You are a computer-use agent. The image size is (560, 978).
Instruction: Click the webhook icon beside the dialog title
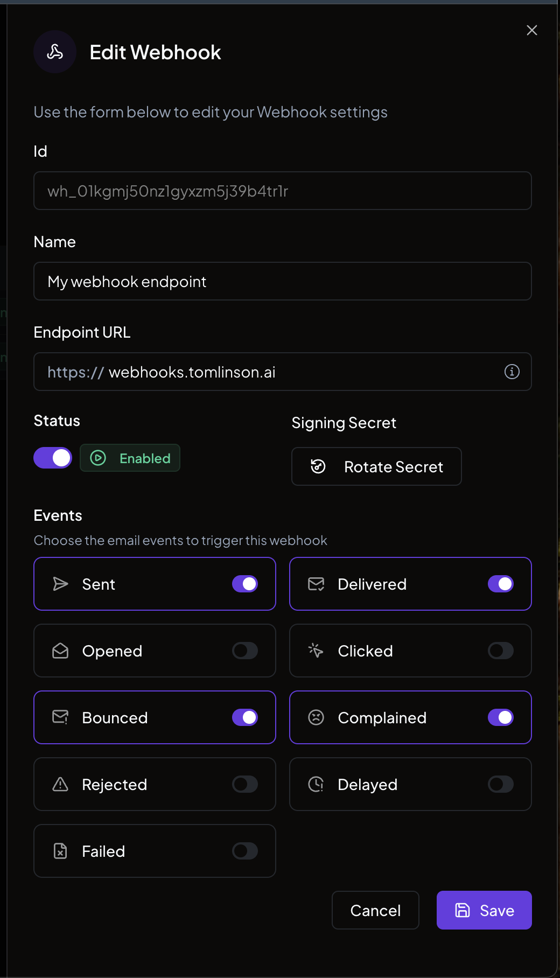(x=54, y=51)
